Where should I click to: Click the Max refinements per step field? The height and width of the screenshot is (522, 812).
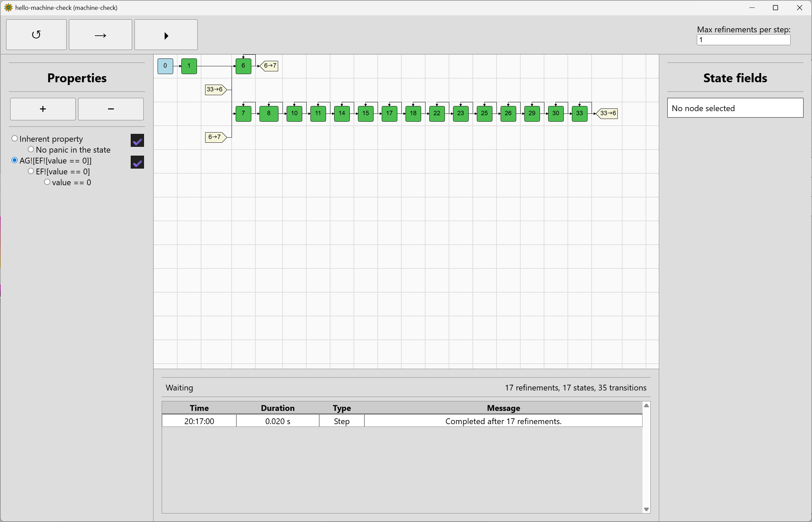[x=743, y=40]
